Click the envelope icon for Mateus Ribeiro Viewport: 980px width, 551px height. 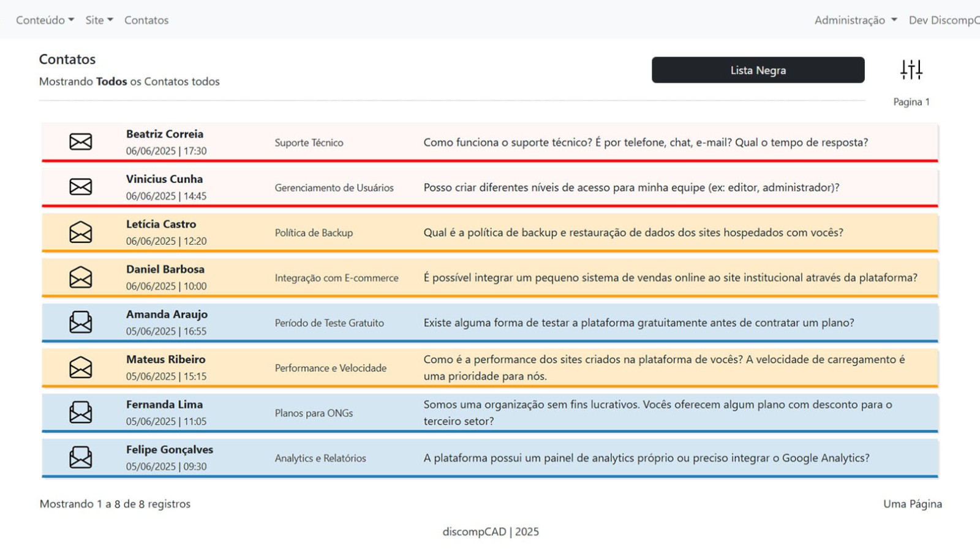click(x=80, y=367)
